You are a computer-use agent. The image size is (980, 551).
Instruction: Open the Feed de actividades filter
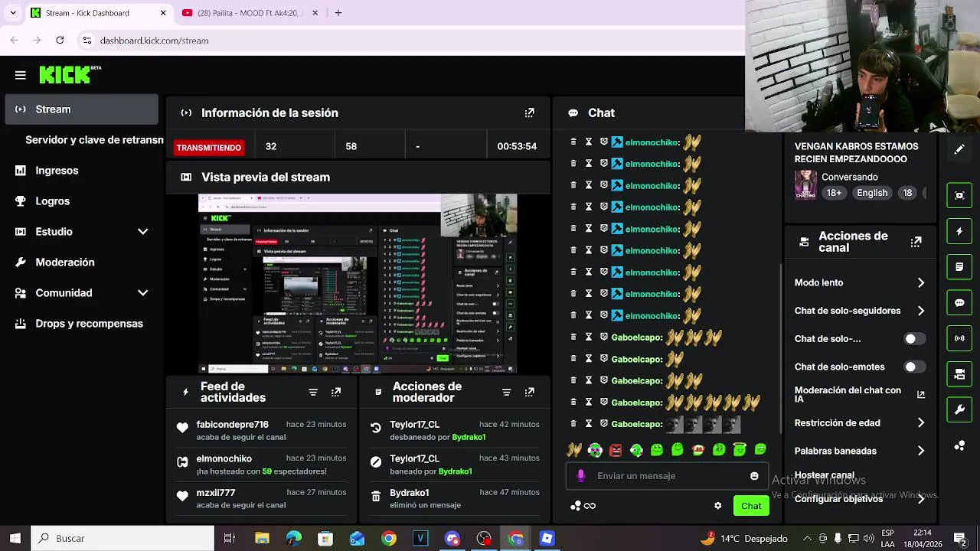(313, 392)
